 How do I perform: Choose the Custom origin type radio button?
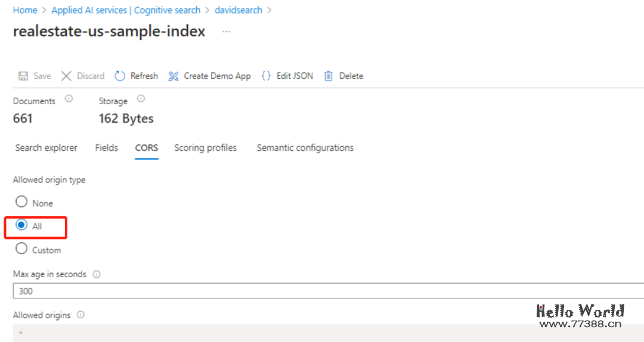tap(21, 249)
